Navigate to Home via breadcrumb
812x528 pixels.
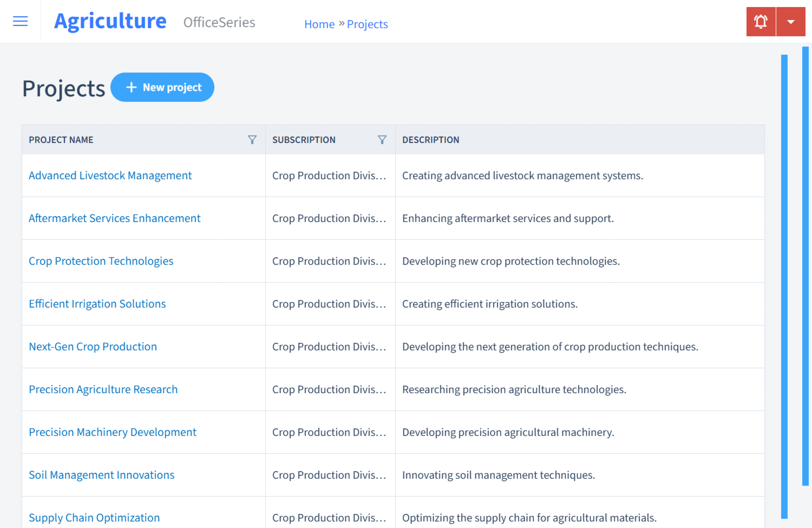pos(319,24)
